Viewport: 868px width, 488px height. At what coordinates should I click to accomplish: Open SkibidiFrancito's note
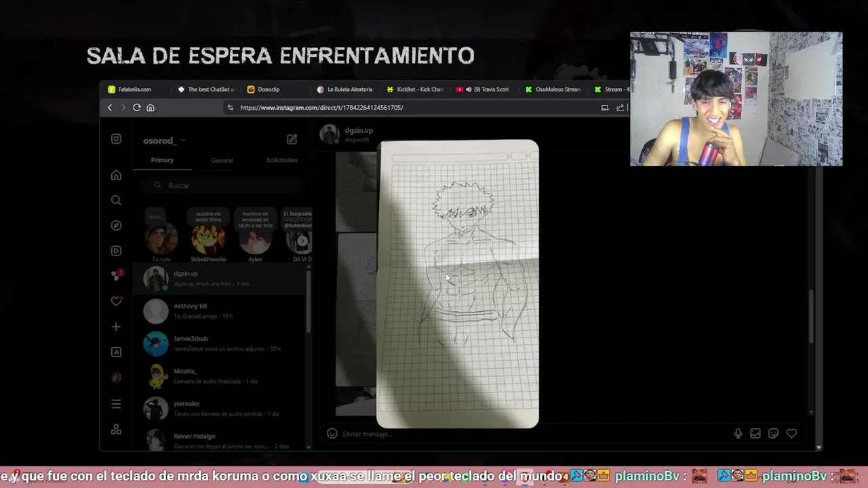[x=208, y=237]
